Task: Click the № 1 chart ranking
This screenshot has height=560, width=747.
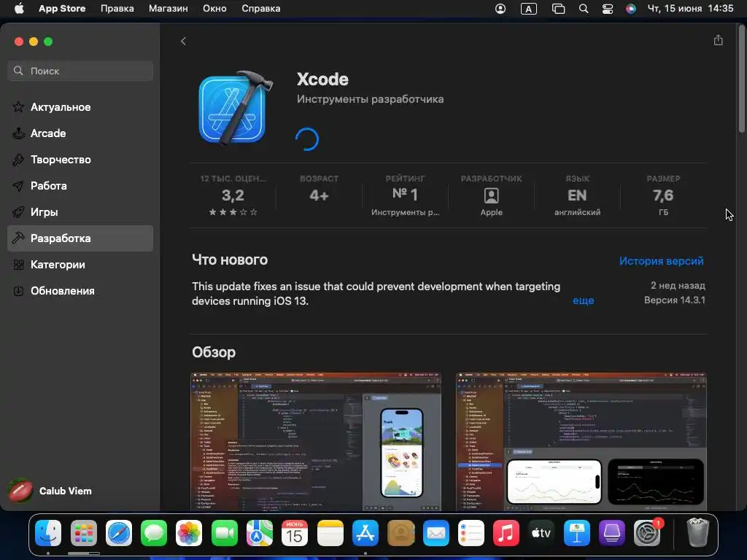Action: click(405, 194)
